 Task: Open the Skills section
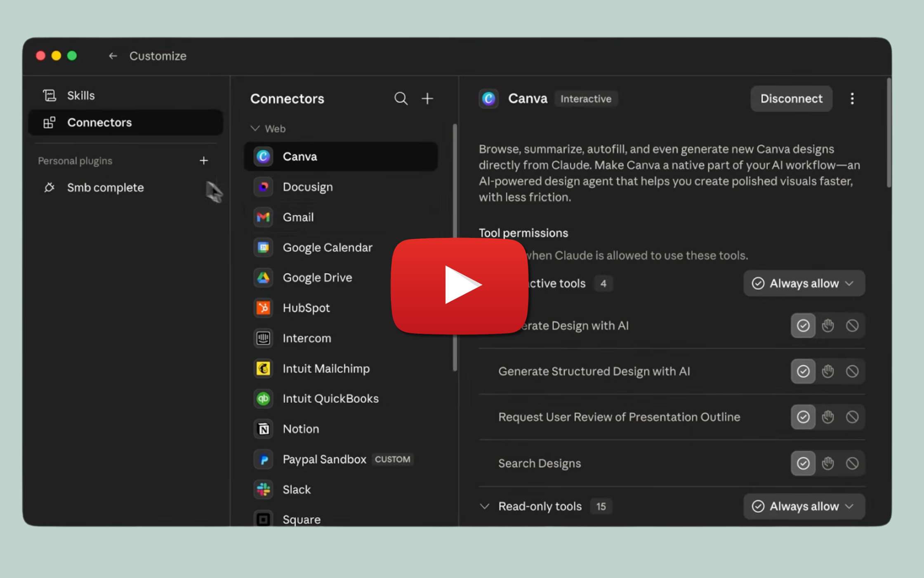(x=125, y=95)
